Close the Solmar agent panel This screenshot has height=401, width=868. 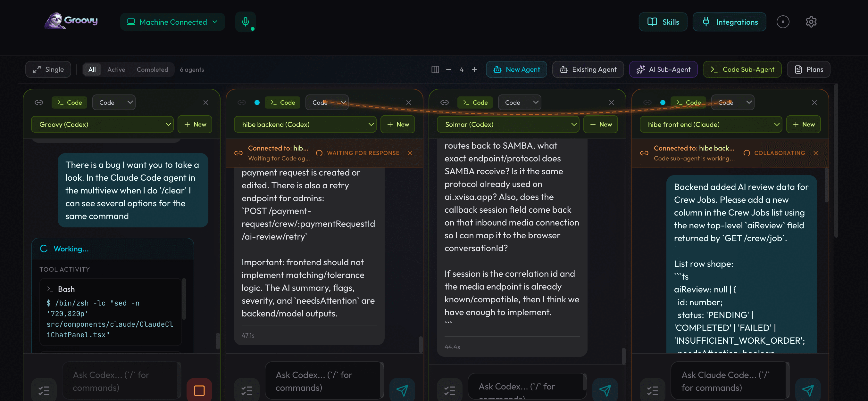click(611, 102)
